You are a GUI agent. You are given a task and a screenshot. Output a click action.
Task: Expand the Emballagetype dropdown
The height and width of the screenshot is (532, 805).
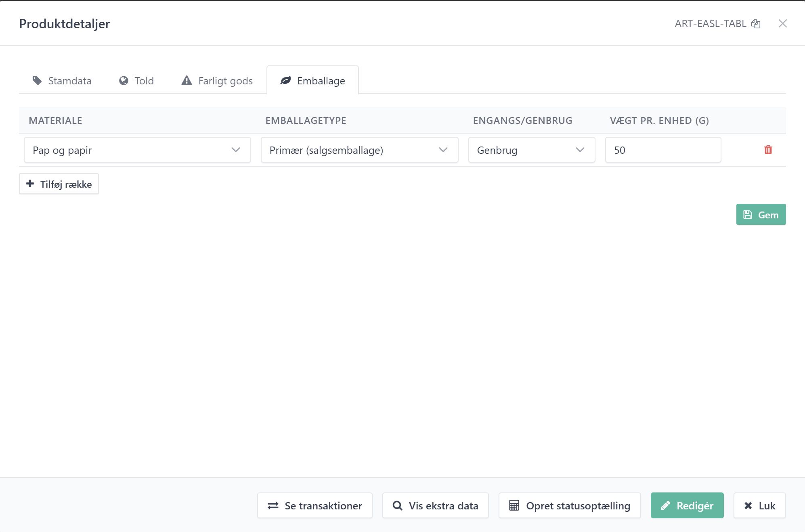pyautogui.click(x=359, y=150)
